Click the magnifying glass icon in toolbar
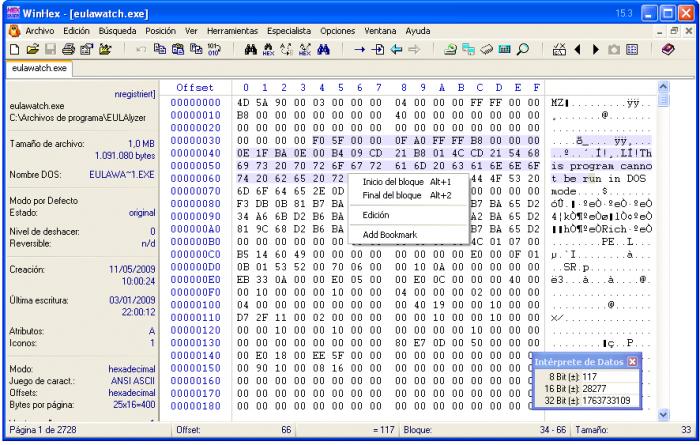Screen dimensions: 700x445 [x=523, y=47]
